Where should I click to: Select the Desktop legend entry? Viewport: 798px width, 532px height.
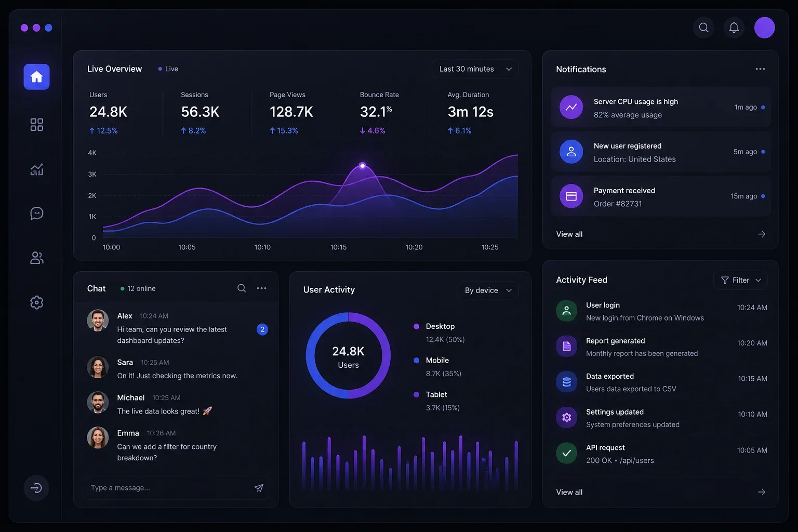[x=440, y=332]
